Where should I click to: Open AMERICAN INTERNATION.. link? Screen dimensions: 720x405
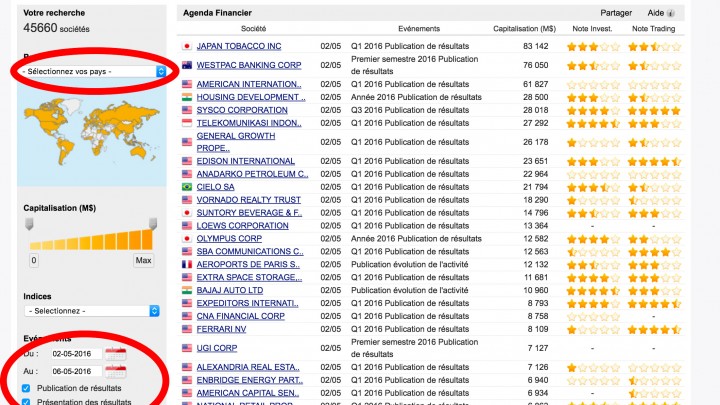pos(249,84)
